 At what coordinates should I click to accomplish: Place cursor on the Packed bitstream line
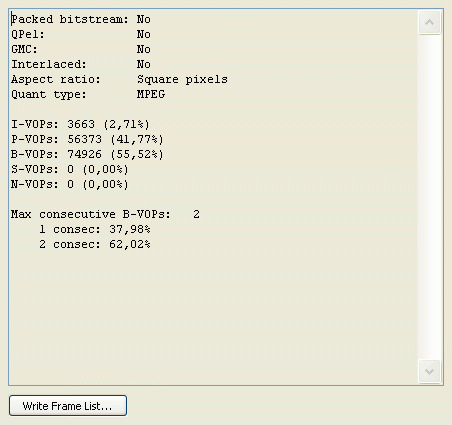pyautogui.click(x=81, y=19)
